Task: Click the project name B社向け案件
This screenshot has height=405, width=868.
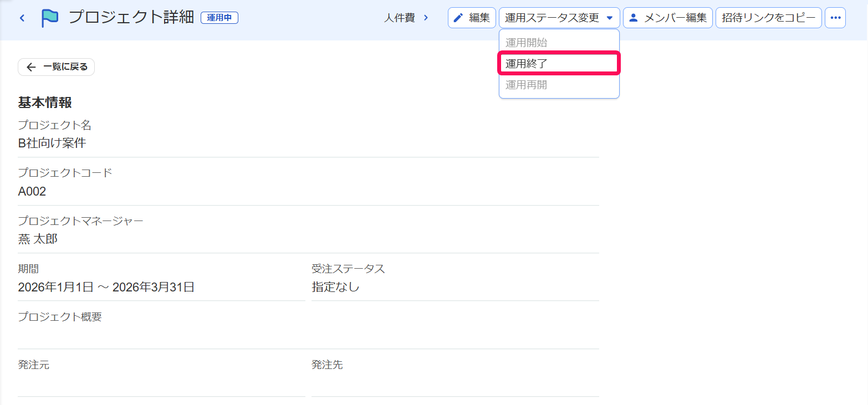Action: tap(52, 143)
